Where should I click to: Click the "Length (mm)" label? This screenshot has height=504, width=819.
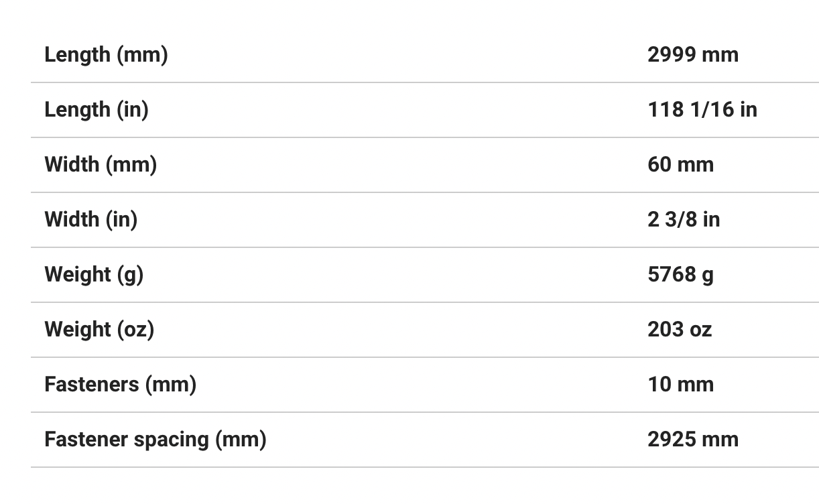point(106,54)
